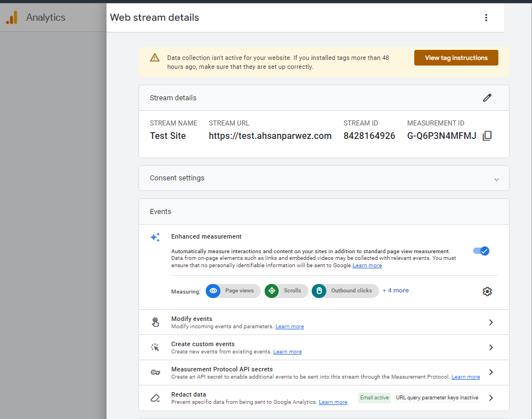
Task: Open Create custom events via its arrow
Action: 491,347
